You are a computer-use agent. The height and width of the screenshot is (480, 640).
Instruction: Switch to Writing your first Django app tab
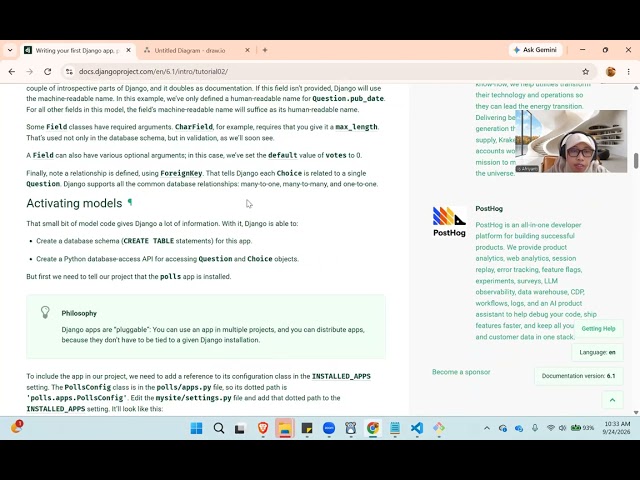pos(78,50)
